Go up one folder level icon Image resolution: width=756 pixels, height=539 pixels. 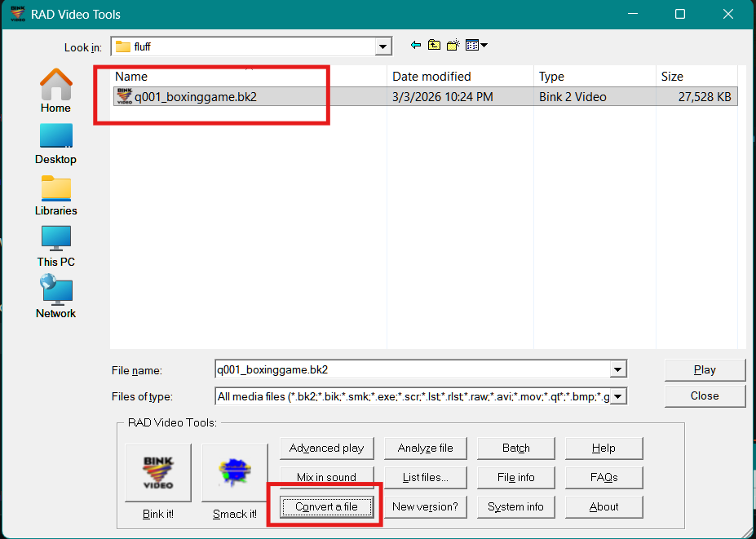(434, 46)
